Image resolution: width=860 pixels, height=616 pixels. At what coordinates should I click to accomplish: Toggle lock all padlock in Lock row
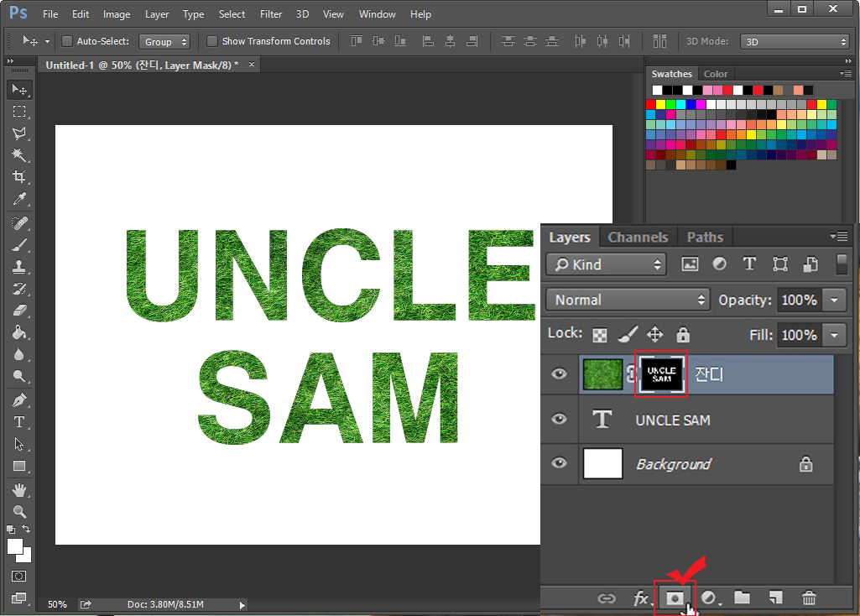coord(683,335)
